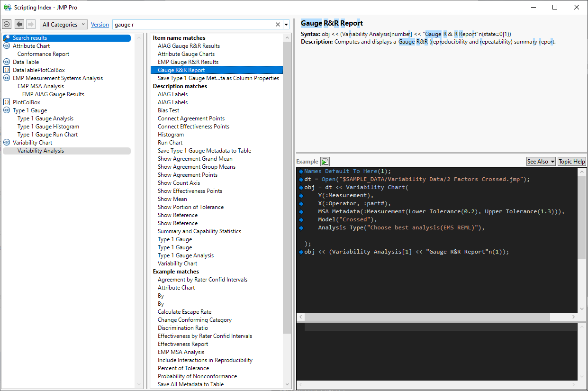Open the Version link
This screenshot has width=588, height=391.
100,25
